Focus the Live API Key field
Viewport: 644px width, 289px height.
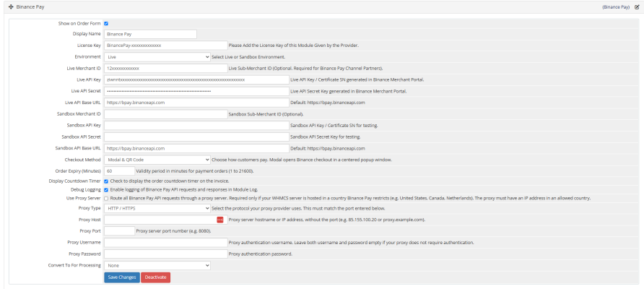196,79
